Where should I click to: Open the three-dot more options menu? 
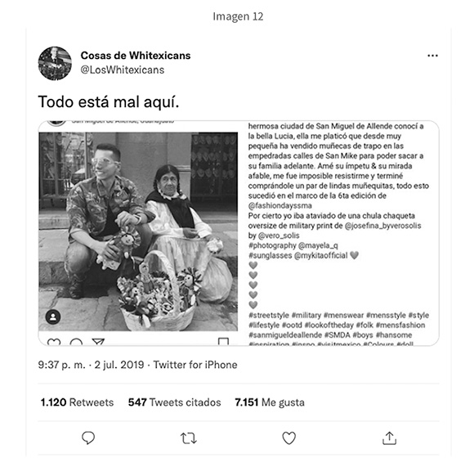pos(432,56)
